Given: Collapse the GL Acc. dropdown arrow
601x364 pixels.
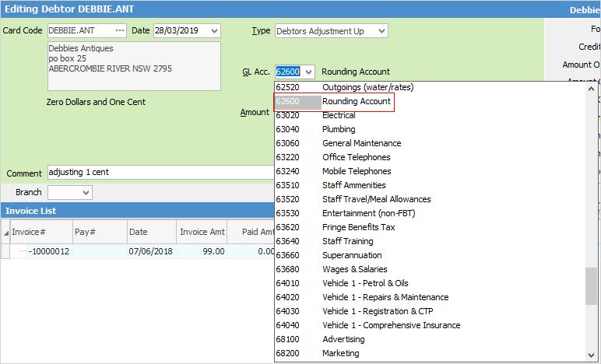Looking at the screenshot, I should pyautogui.click(x=308, y=72).
